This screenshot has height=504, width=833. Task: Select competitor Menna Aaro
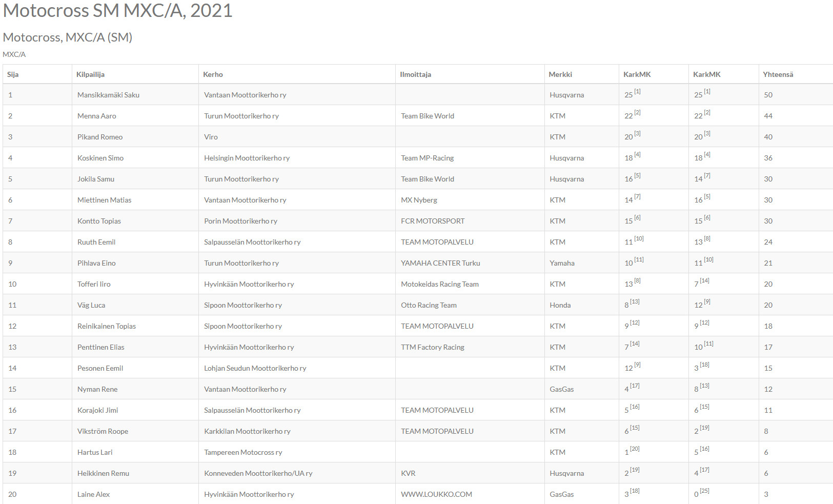[96, 116]
